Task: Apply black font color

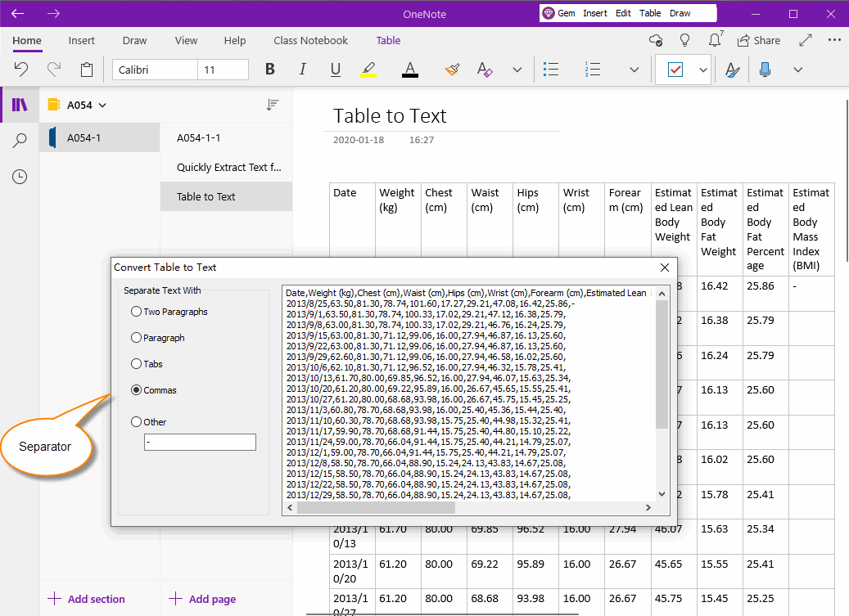Action: (x=410, y=70)
